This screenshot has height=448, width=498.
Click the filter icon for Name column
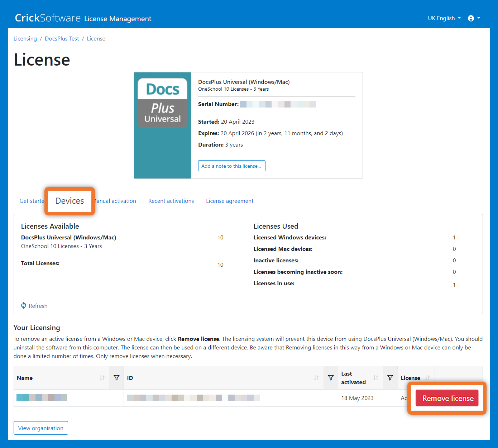click(116, 378)
